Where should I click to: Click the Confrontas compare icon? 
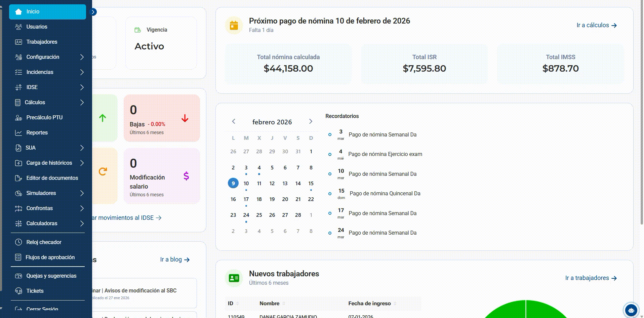(18, 208)
